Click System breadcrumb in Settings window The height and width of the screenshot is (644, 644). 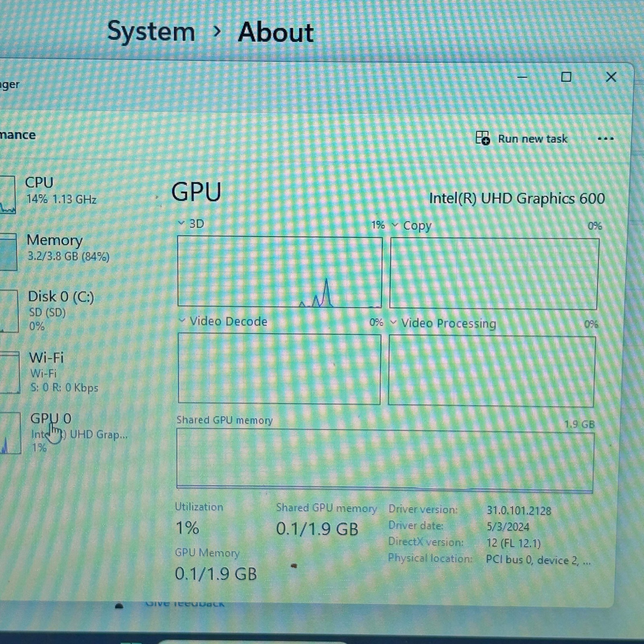click(x=151, y=31)
